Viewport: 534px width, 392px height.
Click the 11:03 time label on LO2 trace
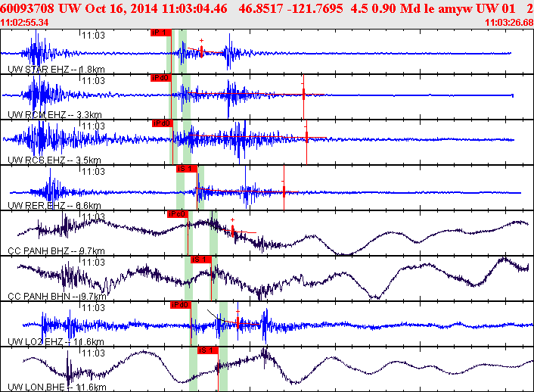[93, 308]
